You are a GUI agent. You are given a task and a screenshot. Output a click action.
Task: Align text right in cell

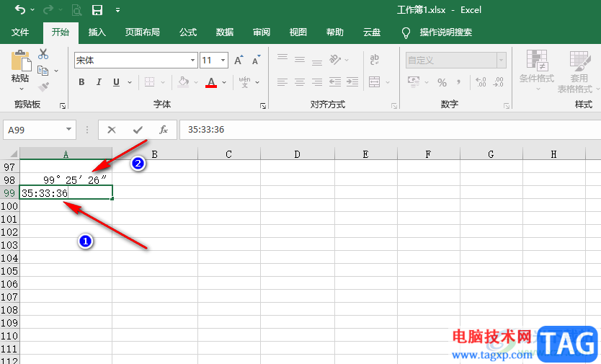(x=317, y=81)
